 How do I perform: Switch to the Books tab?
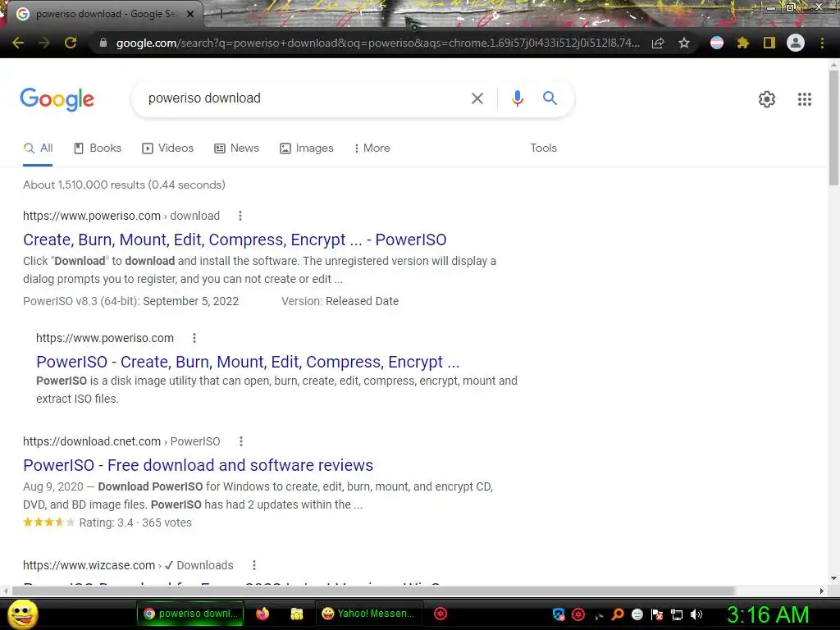coord(98,148)
